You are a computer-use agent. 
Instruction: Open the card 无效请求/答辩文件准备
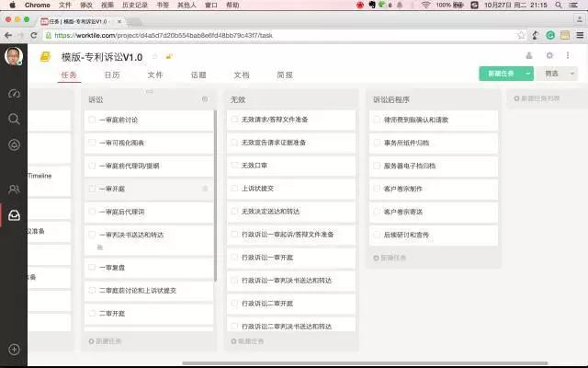[x=291, y=120]
